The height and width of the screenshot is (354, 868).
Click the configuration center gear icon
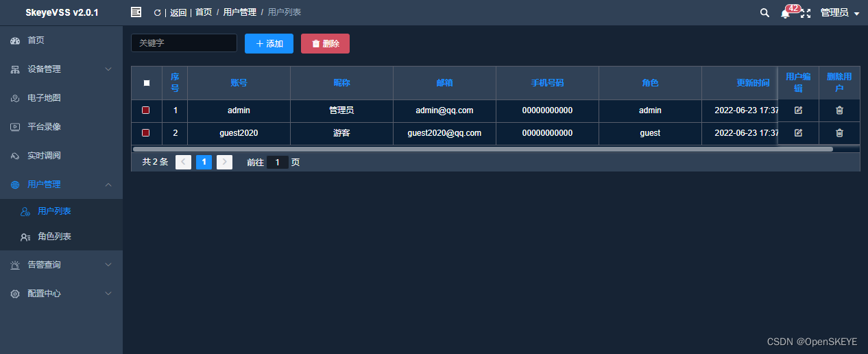15,294
